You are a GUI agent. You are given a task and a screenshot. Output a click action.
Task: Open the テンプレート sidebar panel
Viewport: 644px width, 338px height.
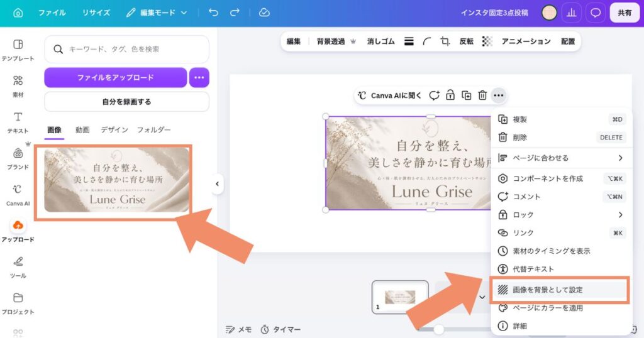coord(18,50)
